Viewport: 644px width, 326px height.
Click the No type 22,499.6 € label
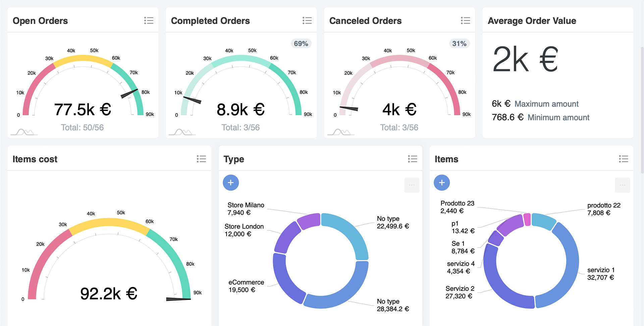pyautogui.click(x=393, y=222)
